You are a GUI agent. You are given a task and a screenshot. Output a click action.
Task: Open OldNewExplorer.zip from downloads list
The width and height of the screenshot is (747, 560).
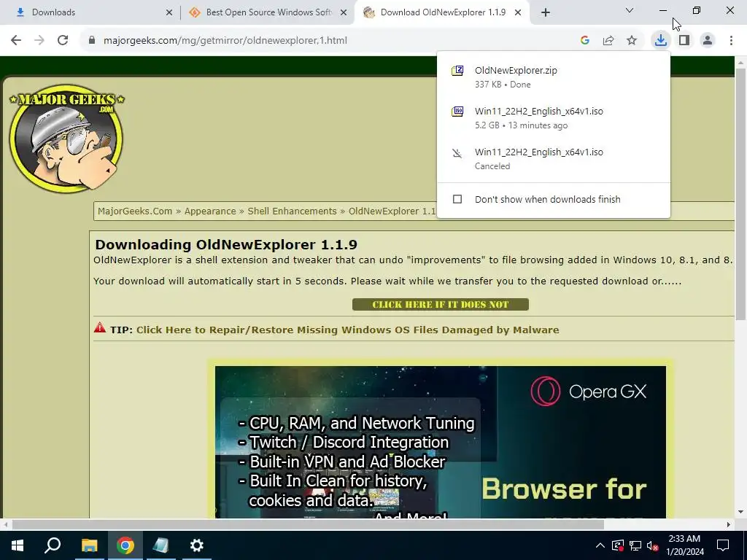tap(554, 77)
